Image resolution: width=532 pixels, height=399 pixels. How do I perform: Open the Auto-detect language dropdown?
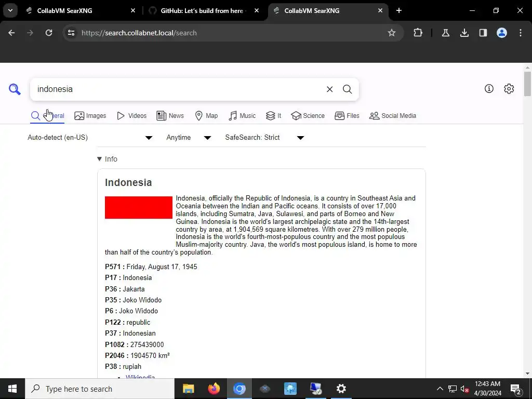(90, 137)
